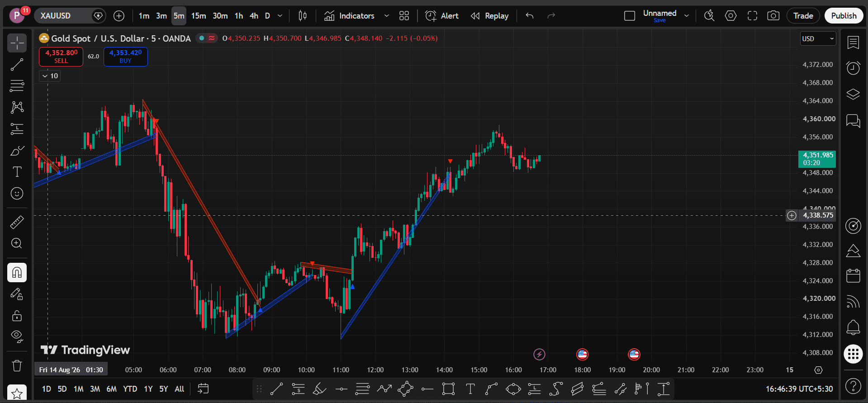Open the chats panel

[853, 121]
